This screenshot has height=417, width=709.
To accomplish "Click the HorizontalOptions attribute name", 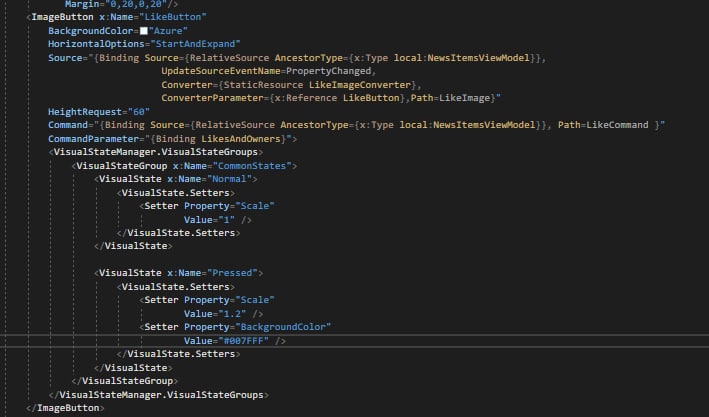I will (x=96, y=44).
